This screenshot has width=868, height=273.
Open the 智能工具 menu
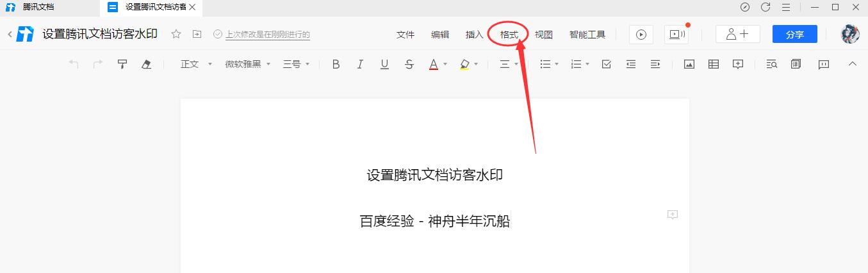(587, 35)
